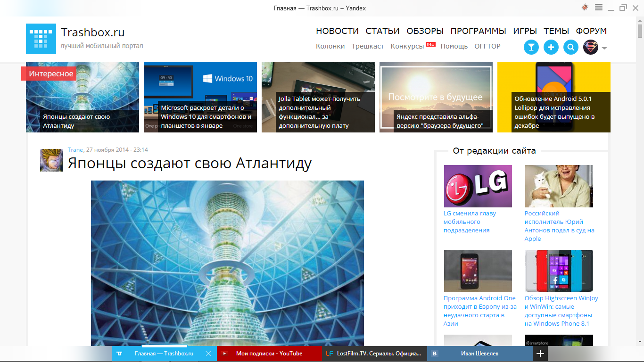The image size is (644, 362).
Task: Click the LostFilm LF favicon in tab bar
Action: tap(329, 354)
